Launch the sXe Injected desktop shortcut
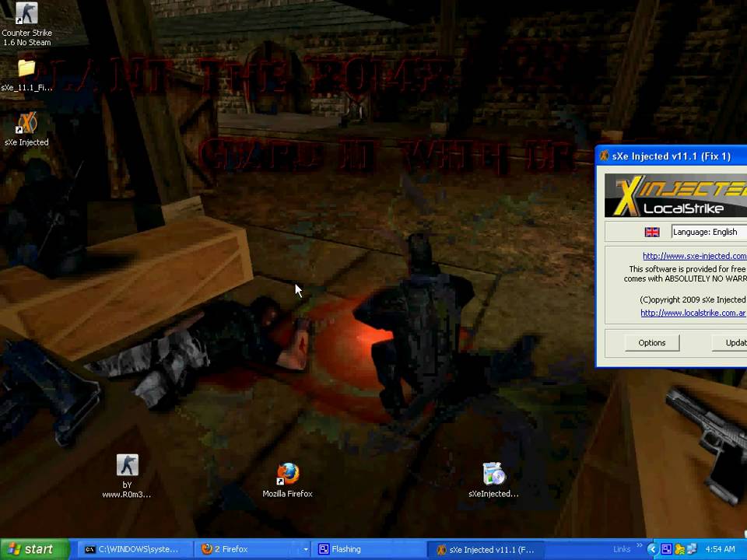Image resolution: width=747 pixels, height=560 pixels. [26, 129]
